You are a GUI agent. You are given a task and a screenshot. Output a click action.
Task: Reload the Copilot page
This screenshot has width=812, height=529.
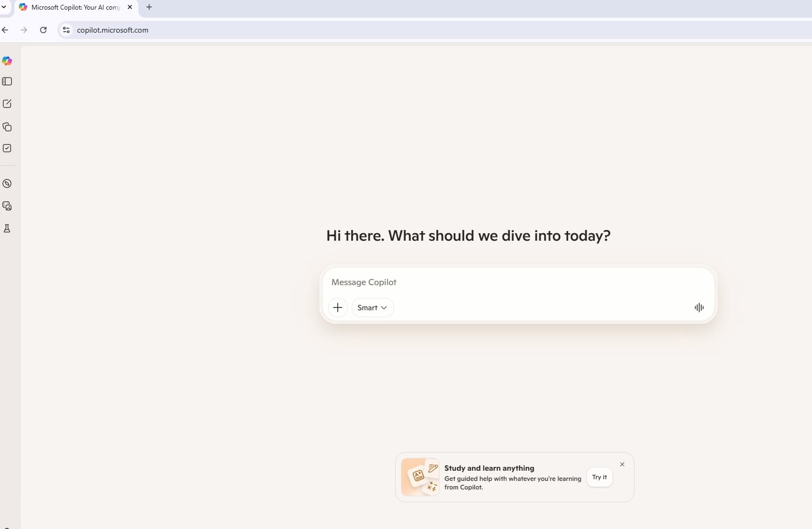pyautogui.click(x=43, y=30)
